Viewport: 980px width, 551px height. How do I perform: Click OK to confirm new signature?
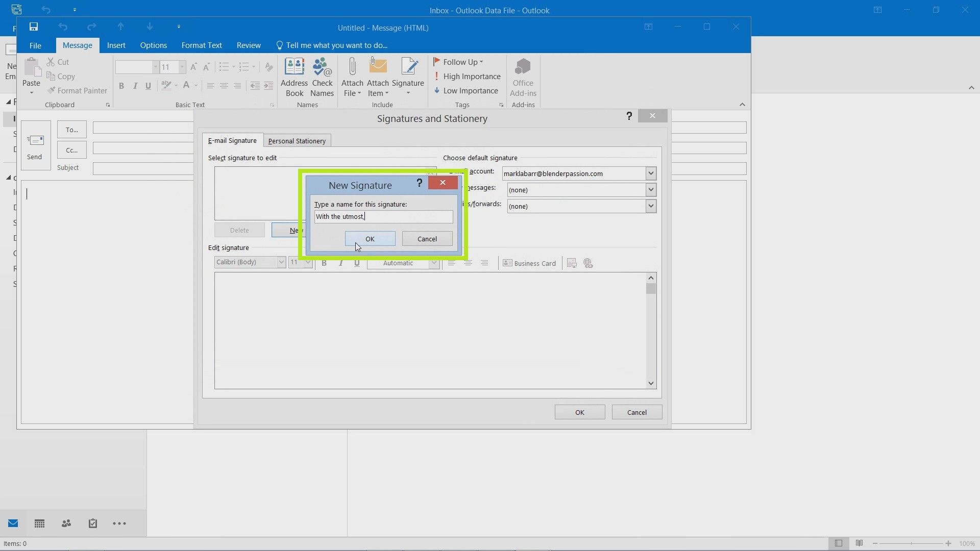(x=370, y=238)
